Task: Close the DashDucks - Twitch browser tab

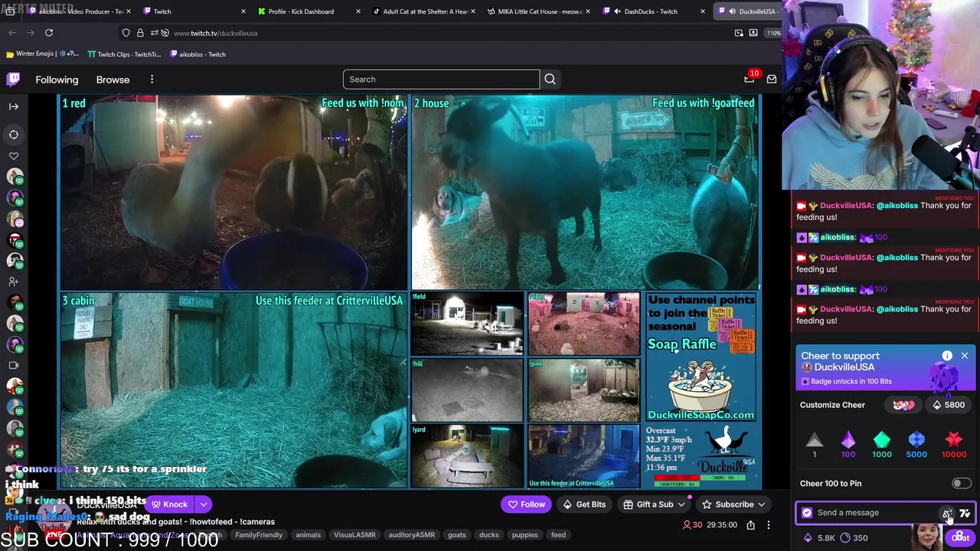Action: [703, 11]
